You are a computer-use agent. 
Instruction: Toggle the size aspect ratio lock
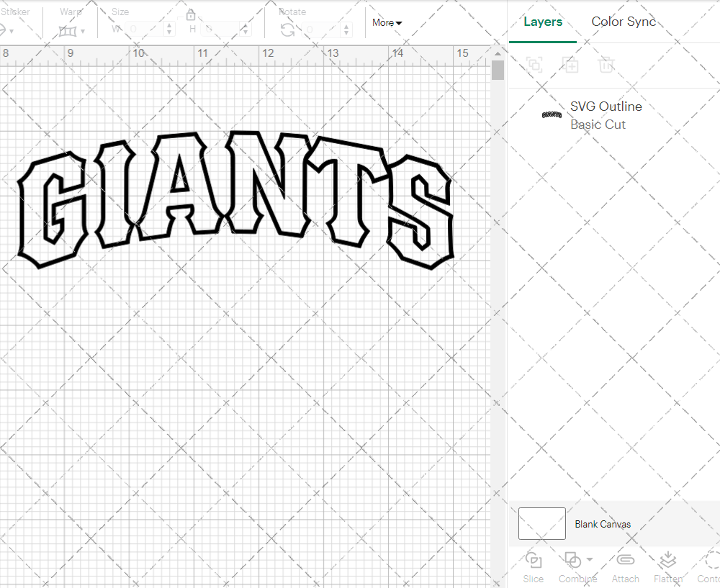(x=191, y=15)
